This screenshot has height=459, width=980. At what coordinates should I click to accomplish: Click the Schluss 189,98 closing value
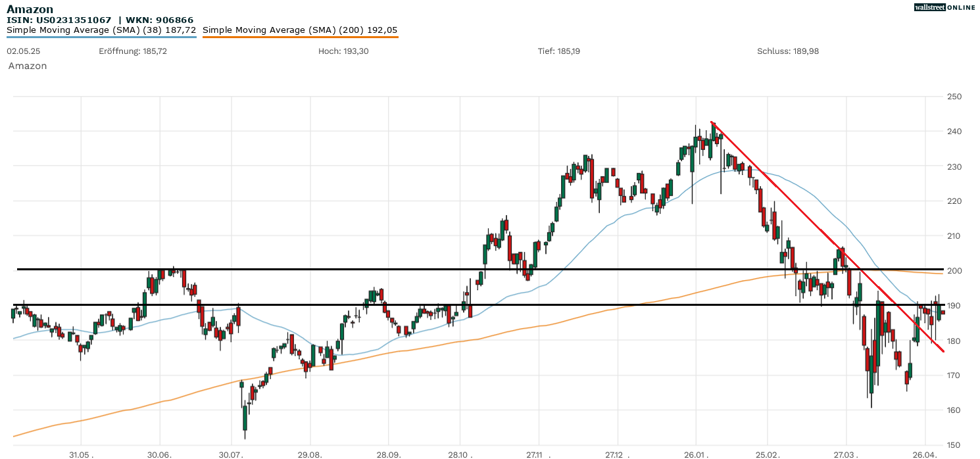tap(787, 51)
